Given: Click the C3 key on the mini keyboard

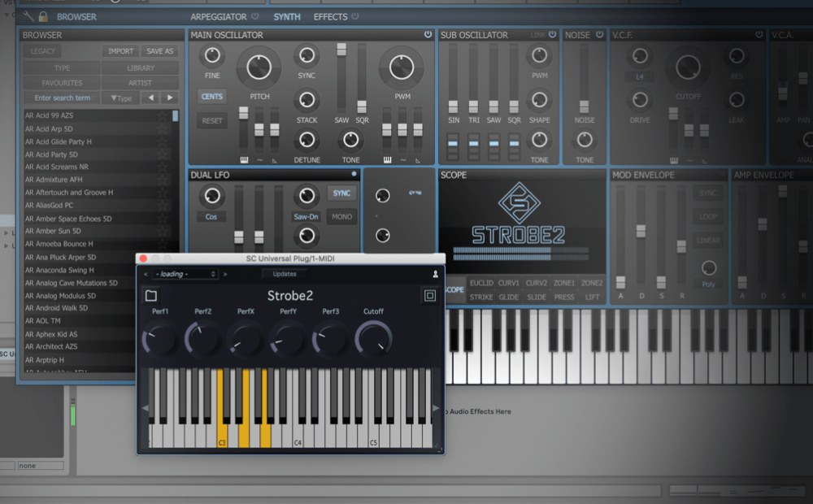Looking at the screenshot, I should 222,407.
